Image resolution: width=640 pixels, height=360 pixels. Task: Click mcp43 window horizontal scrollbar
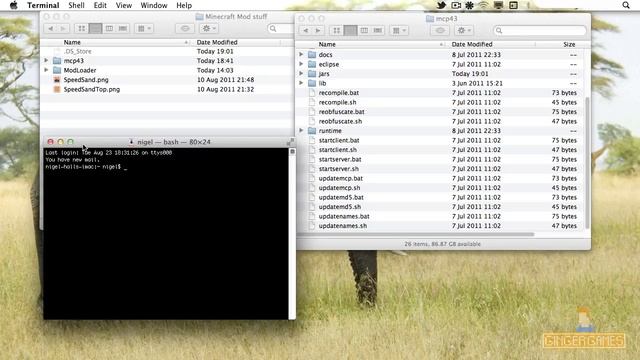416,234
